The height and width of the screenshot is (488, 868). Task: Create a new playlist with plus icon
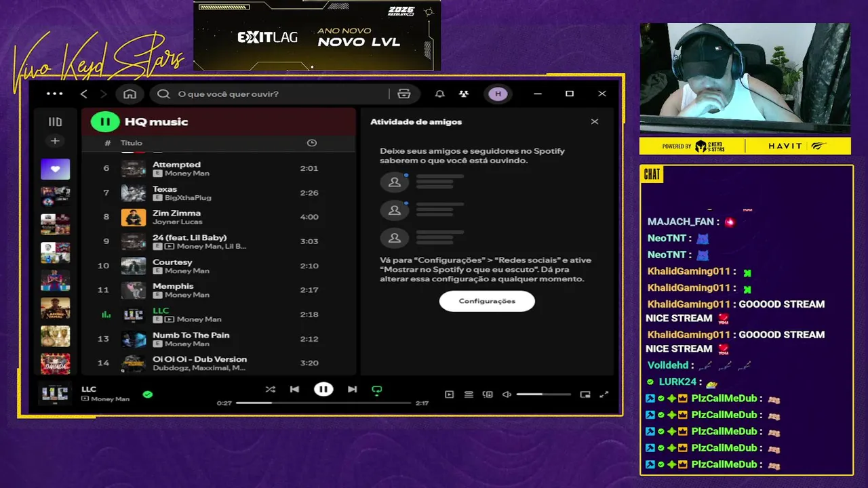tap(55, 141)
